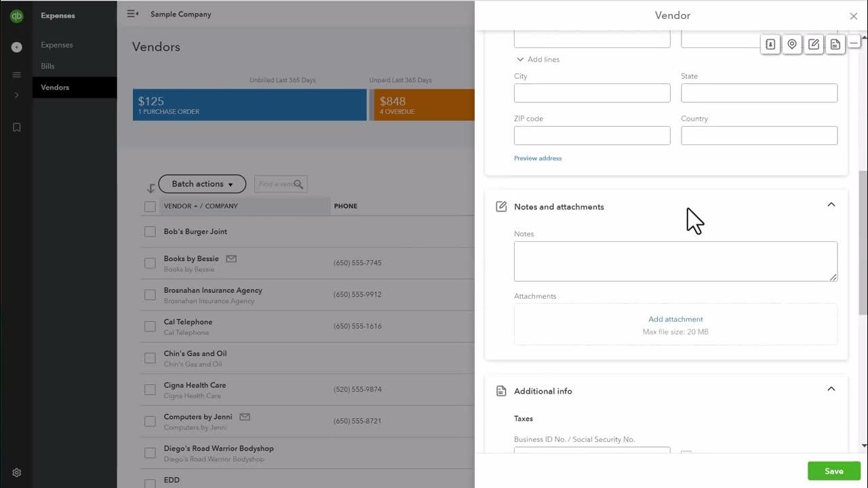Screen dimensions: 868x488
Task: Click the vendor search magnifier icon
Action: point(299,184)
